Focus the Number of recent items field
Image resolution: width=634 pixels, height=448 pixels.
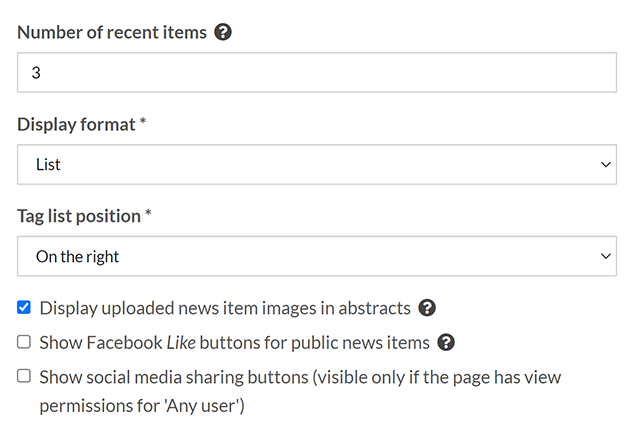point(316,72)
